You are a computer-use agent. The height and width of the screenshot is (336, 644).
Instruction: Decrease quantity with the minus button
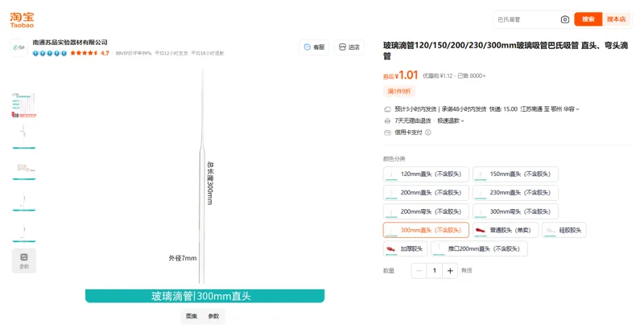419,271
